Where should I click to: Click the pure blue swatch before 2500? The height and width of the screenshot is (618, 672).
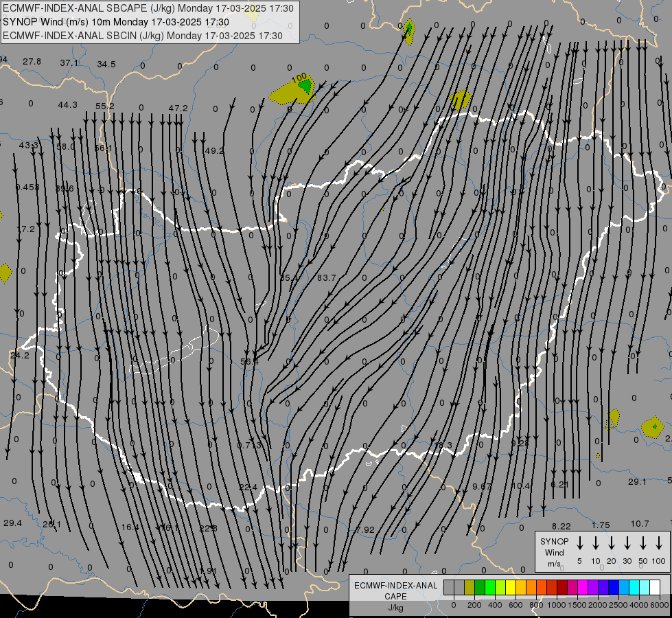tap(613, 587)
